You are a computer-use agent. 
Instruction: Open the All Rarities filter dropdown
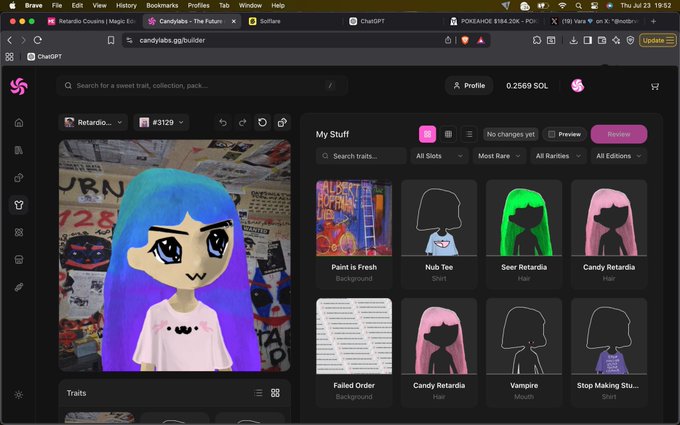coord(558,156)
